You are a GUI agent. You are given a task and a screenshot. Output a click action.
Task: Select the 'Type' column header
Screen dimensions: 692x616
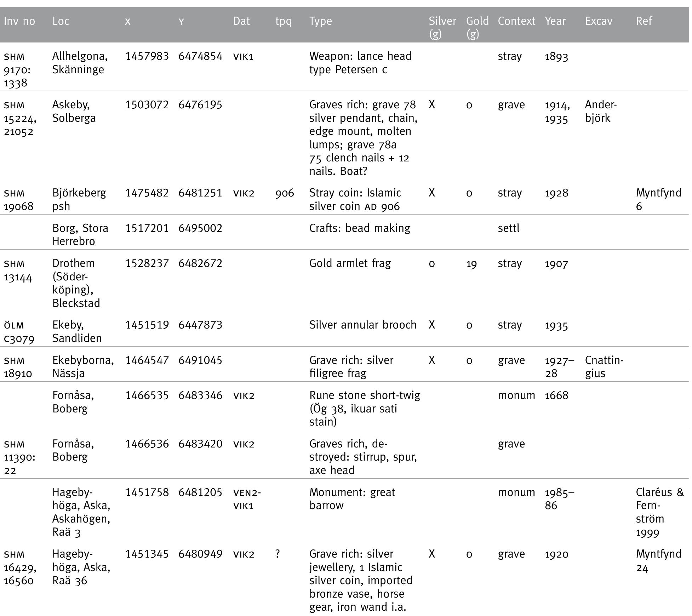[x=320, y=21]
